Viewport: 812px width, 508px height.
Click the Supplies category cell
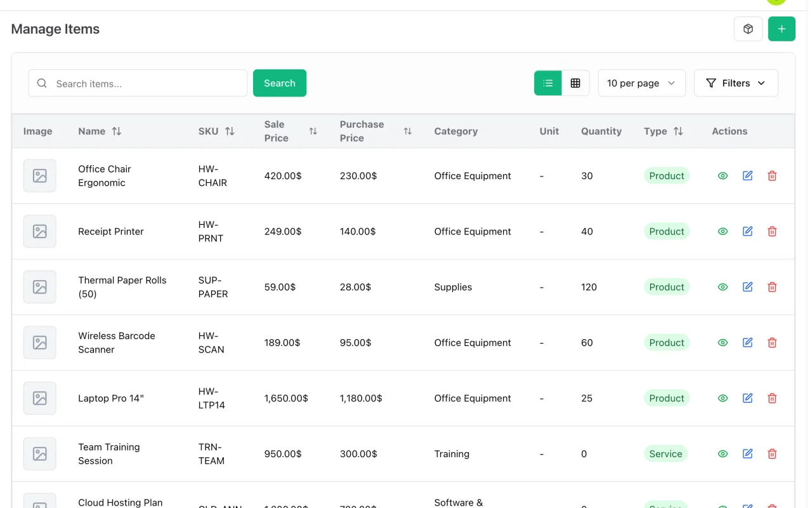click(453, 287)
